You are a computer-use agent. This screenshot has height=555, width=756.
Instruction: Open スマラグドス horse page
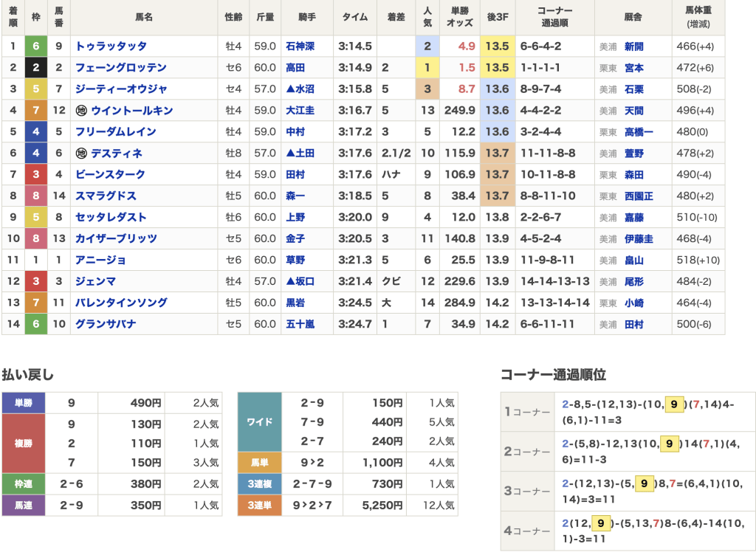[106, 196]
